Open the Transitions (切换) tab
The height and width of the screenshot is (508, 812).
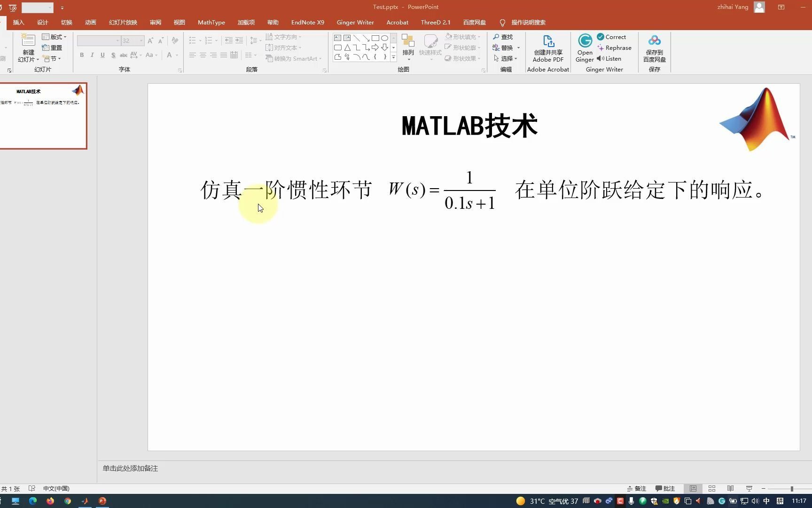point(67,22)
